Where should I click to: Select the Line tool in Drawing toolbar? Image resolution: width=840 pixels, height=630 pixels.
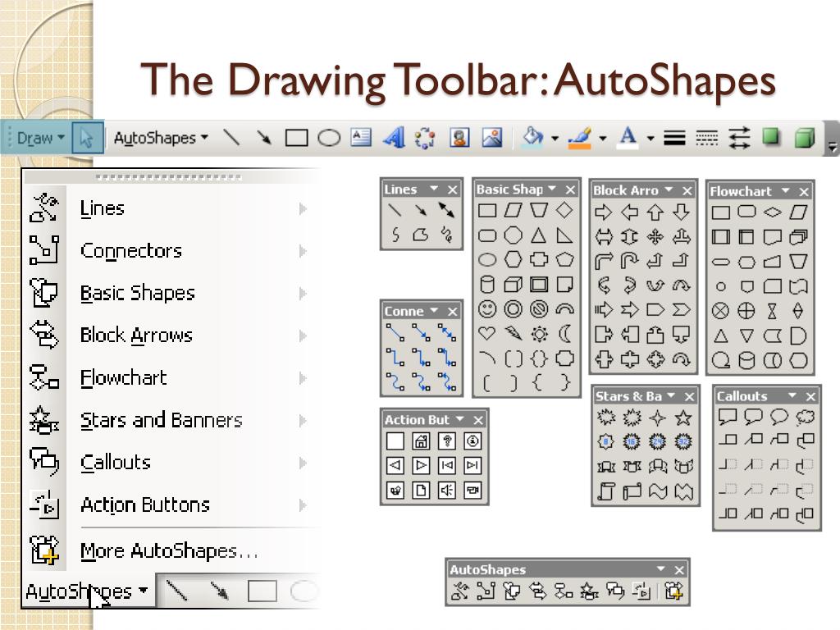pyautogui.click(x=231, y=138)
